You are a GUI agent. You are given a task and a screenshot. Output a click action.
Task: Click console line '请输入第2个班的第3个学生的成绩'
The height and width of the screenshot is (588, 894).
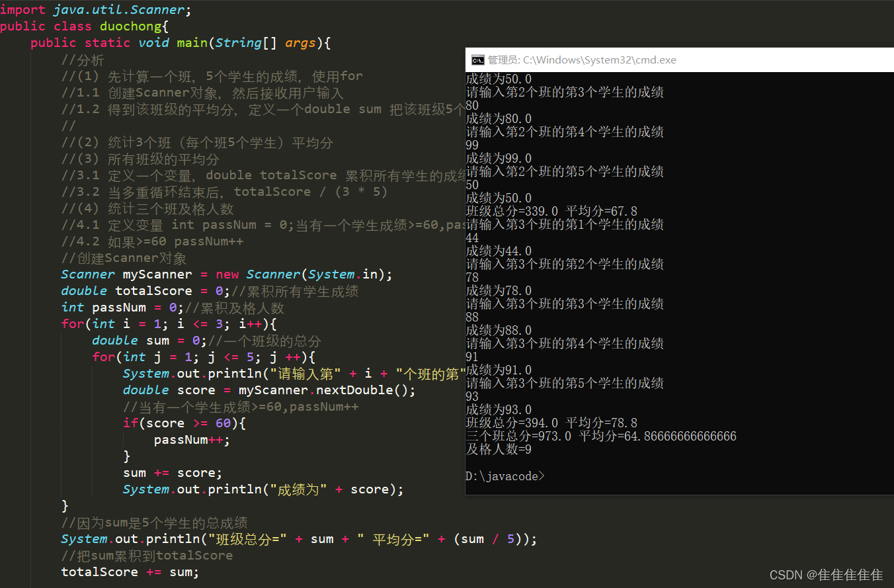565,93
